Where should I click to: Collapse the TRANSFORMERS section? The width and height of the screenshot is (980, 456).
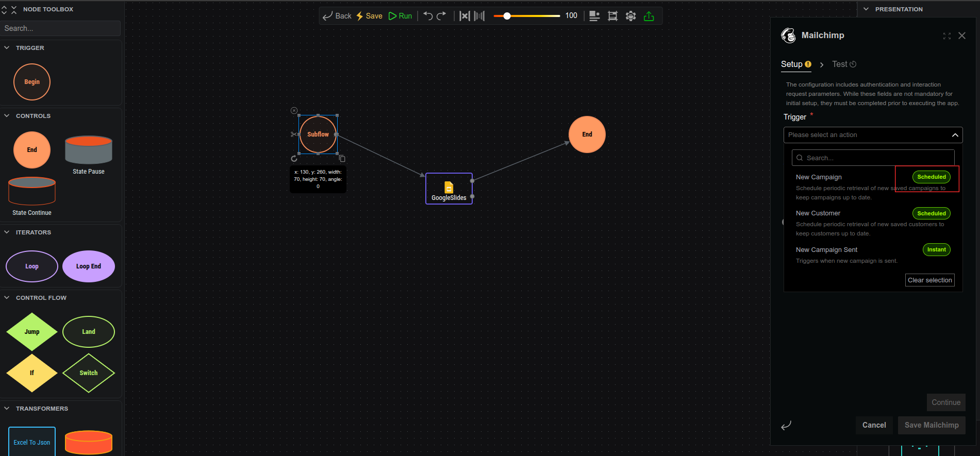(x=7, y=408)
